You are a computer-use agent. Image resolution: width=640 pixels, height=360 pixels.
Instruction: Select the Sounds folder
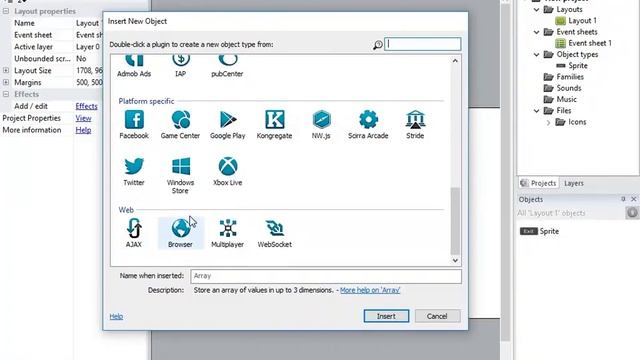point(562,88)
